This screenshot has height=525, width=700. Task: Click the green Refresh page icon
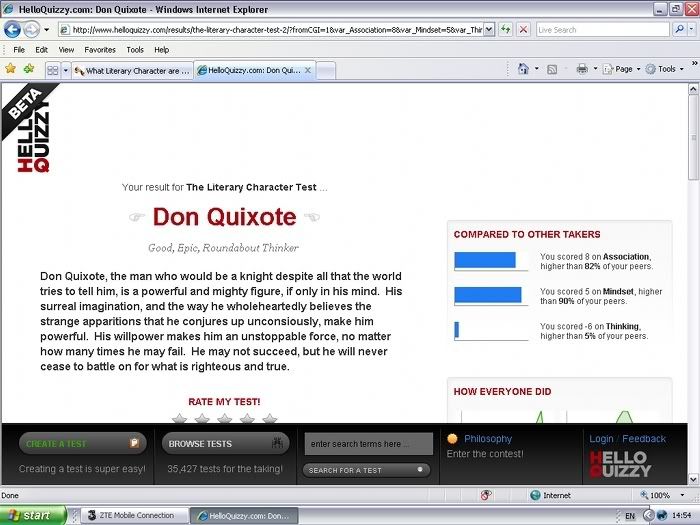(x=505, y=30)
